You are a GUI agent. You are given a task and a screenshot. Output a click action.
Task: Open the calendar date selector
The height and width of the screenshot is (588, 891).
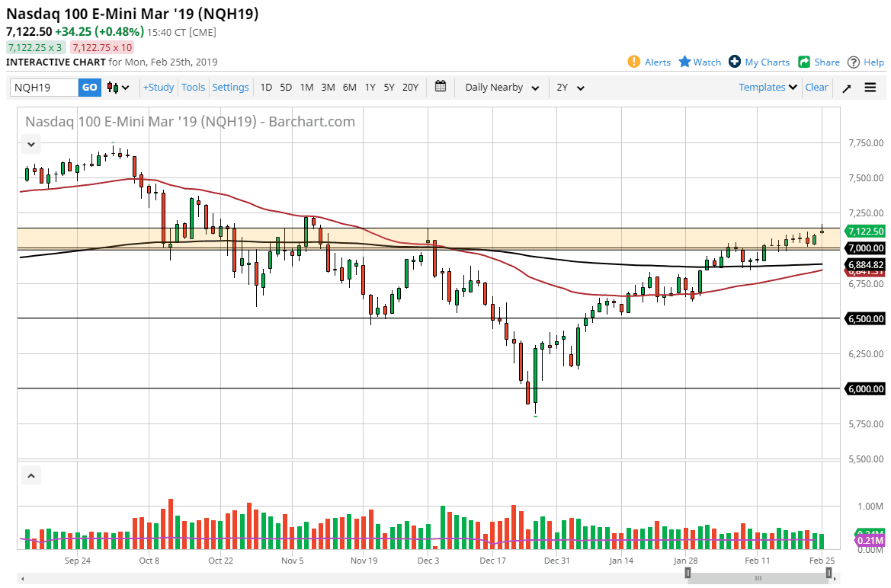pyautogui.click(x=440, y=87)
